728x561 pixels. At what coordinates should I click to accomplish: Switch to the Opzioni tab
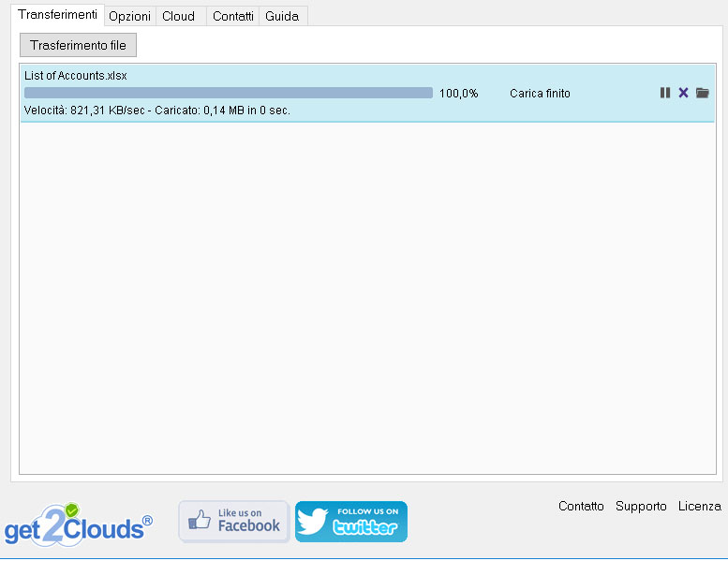click(x=129, y=17)
